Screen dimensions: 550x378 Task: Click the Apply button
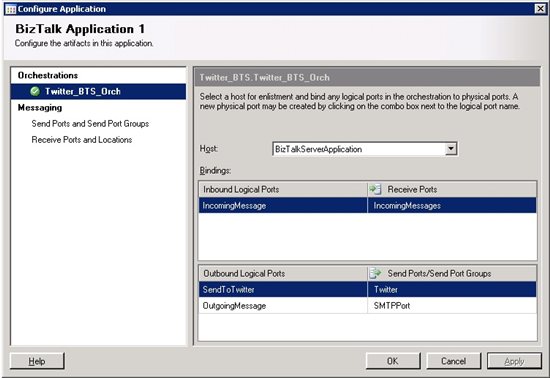514,361
